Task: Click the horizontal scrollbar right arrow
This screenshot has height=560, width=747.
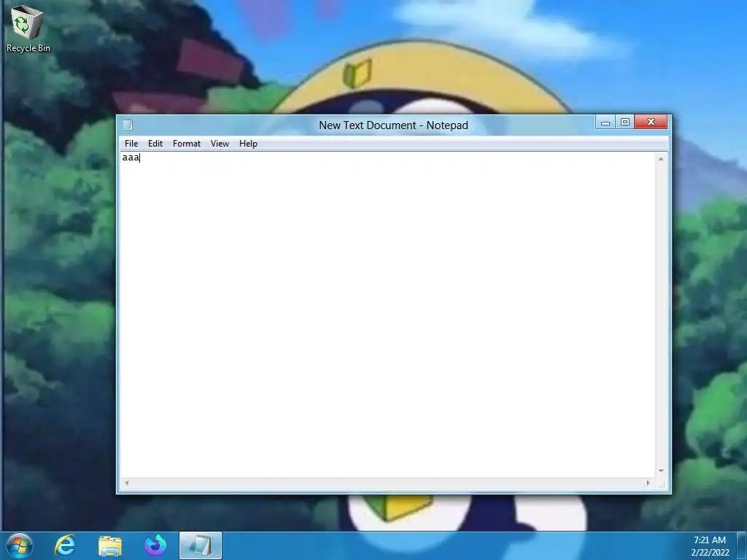Action: (648, 483)
